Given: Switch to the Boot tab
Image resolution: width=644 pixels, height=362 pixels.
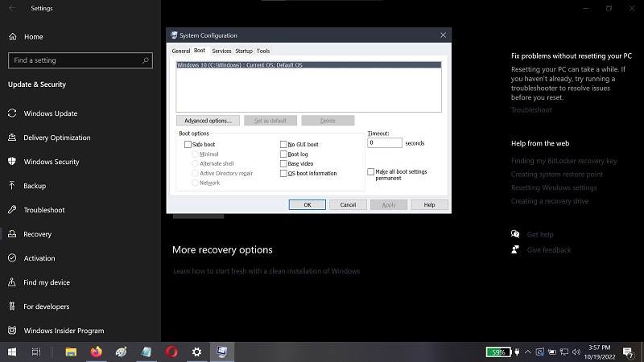Looking at the screenshot, I should click(x=200, y=51).
